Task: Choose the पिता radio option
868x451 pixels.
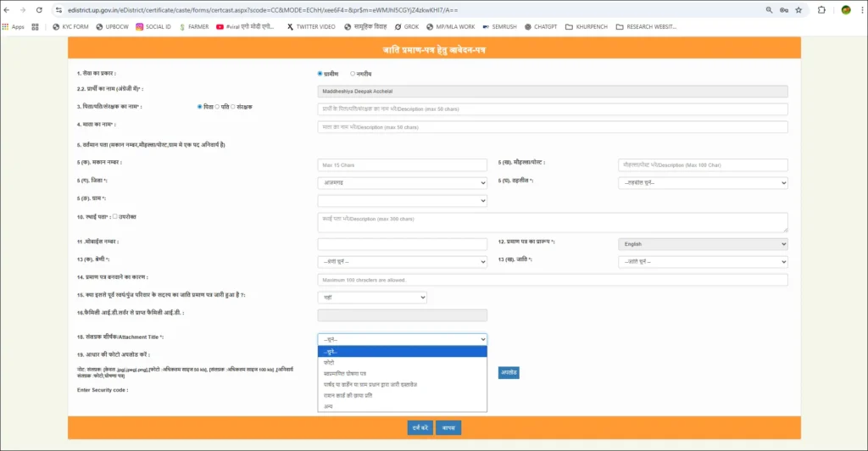Action: tap(199, 107)
